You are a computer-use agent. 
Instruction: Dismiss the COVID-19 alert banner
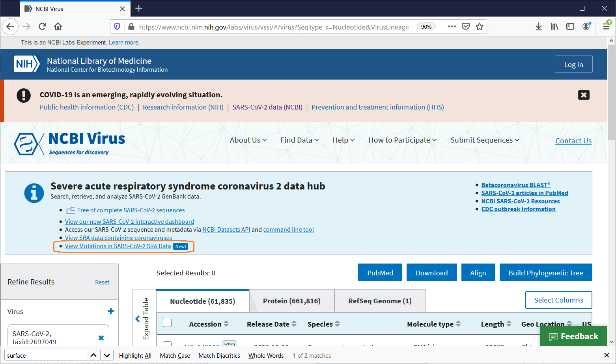[584, 95]
